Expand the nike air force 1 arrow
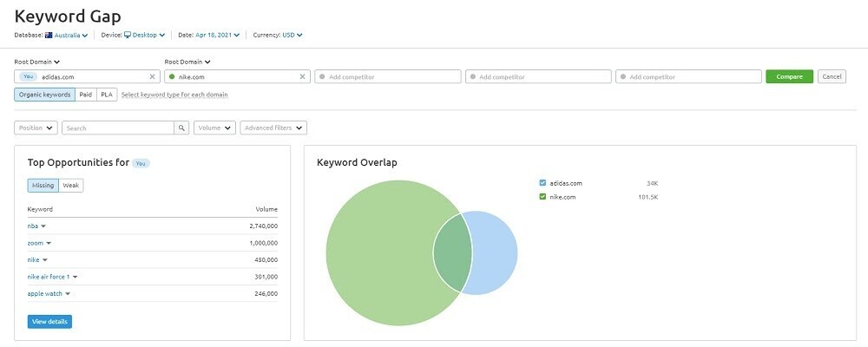The width and height of the screenshot is (868, 347). tap(75, 278)
